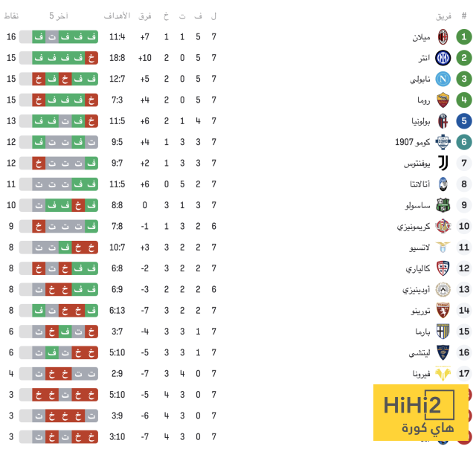476x449 pixels.
Task: Click the Juventus club crest
Action: pyautogui.click(x=443, y=163)
